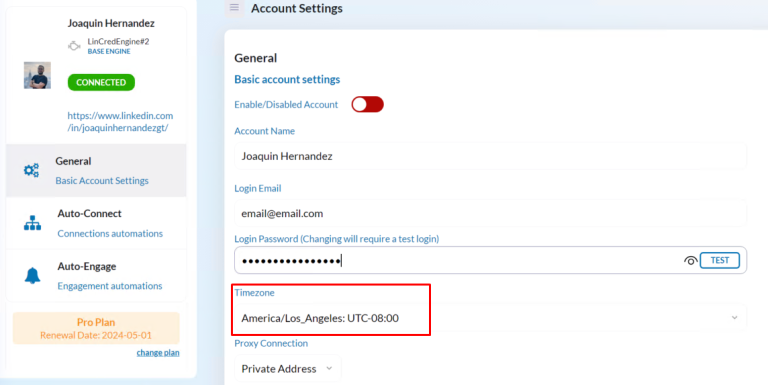This screenshot has height=385, width=768.
Task: Show password with the eye icon
Action: click(690, 261)
